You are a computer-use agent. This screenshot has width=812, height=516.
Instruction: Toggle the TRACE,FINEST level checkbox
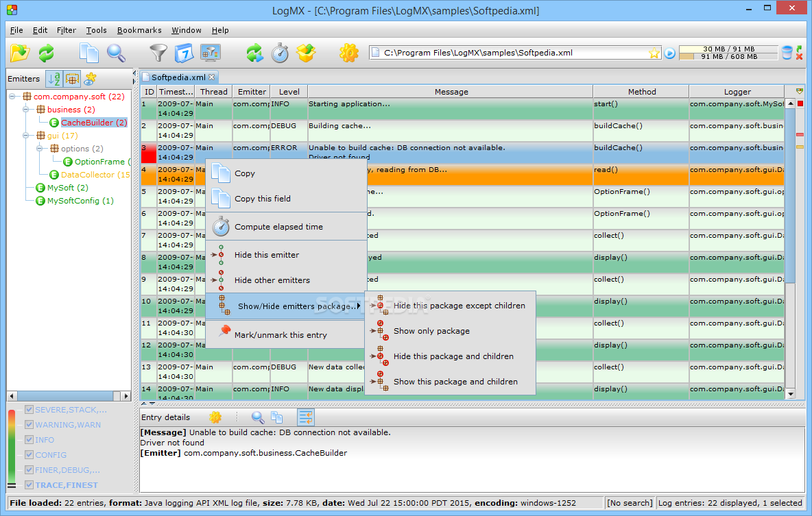coord(29,484)
